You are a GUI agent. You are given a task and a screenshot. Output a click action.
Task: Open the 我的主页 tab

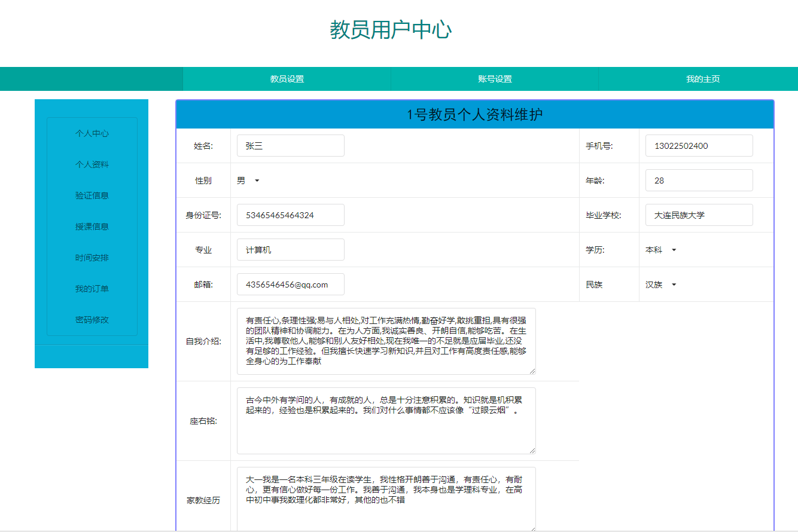pos(703,78)
